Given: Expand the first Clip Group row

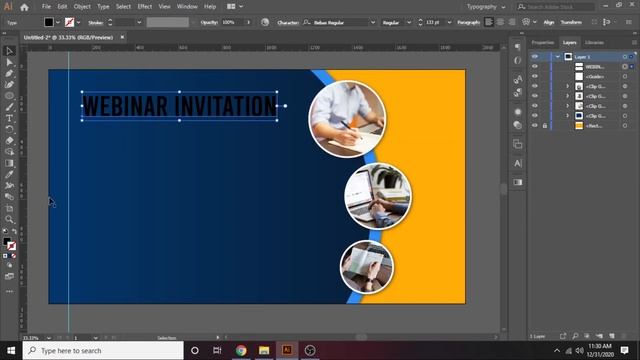Looking at the screenshot, I should (x=567, y=86).
